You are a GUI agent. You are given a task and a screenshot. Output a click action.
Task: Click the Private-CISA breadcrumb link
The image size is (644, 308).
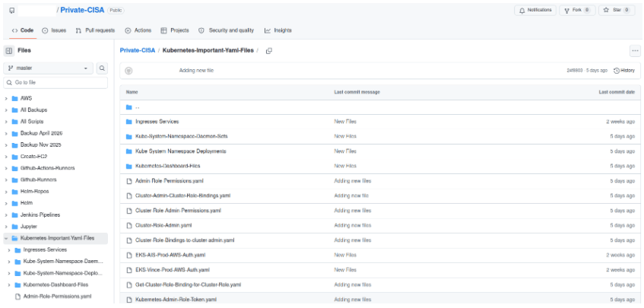(x=138, y=50)
